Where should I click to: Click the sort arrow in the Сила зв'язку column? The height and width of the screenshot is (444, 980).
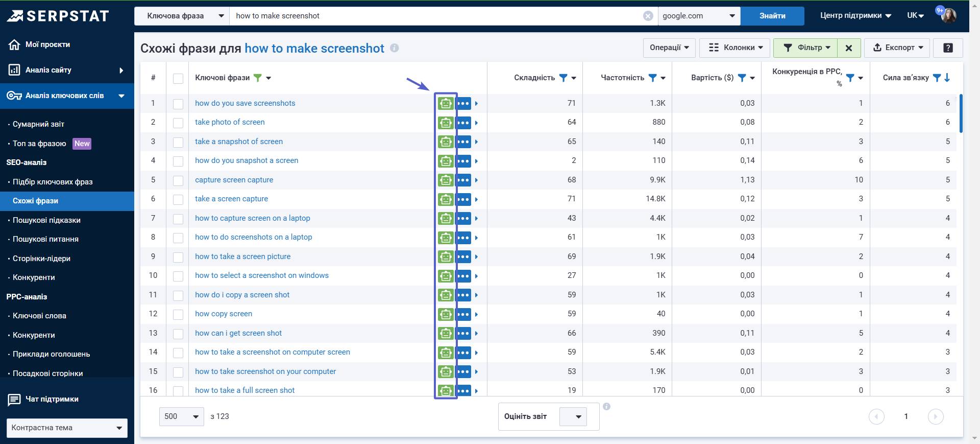tap(947, 78)
